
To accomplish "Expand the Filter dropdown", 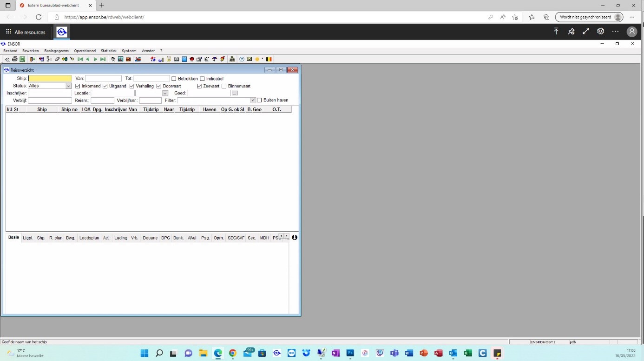I will [253, 100].
